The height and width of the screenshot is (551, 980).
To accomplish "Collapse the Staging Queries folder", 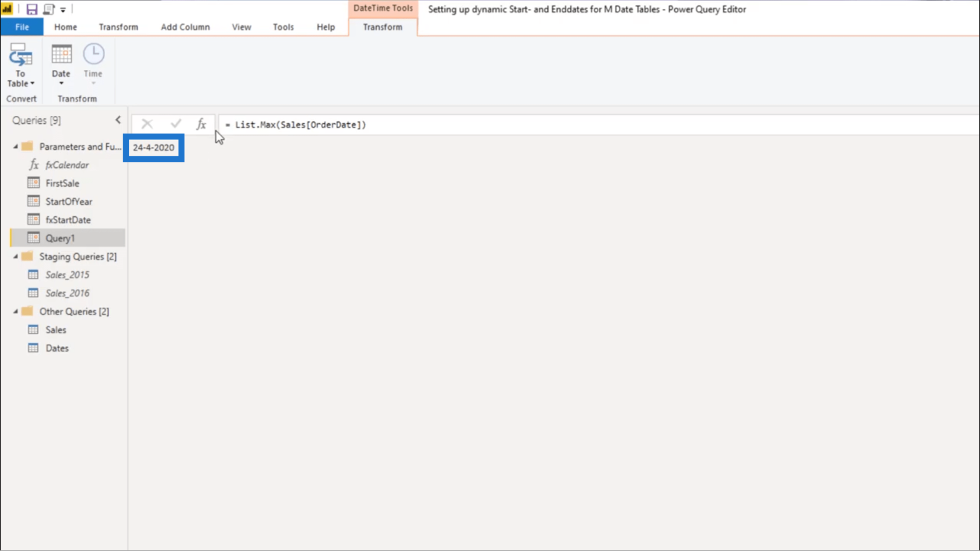I will point(16,257).
